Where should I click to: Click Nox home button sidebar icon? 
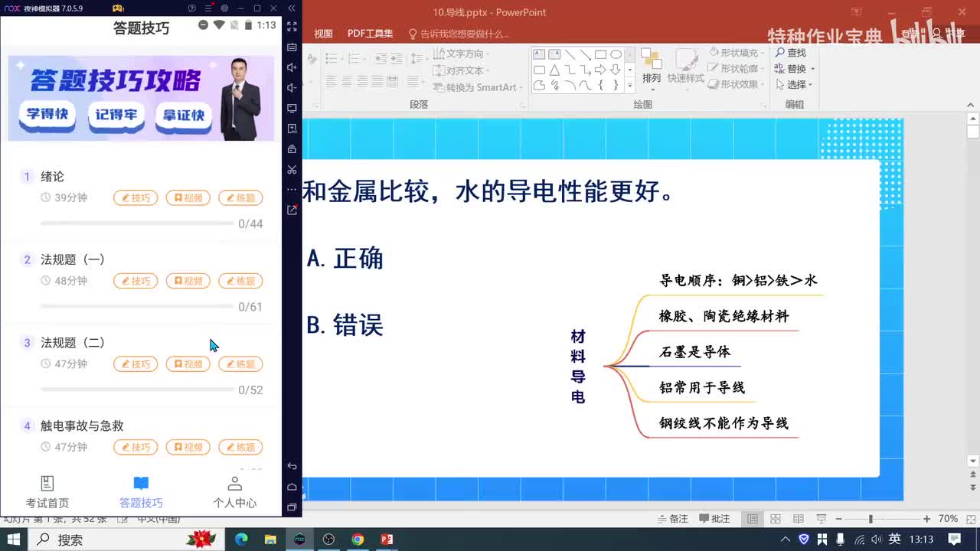click(x=292, y=487)
